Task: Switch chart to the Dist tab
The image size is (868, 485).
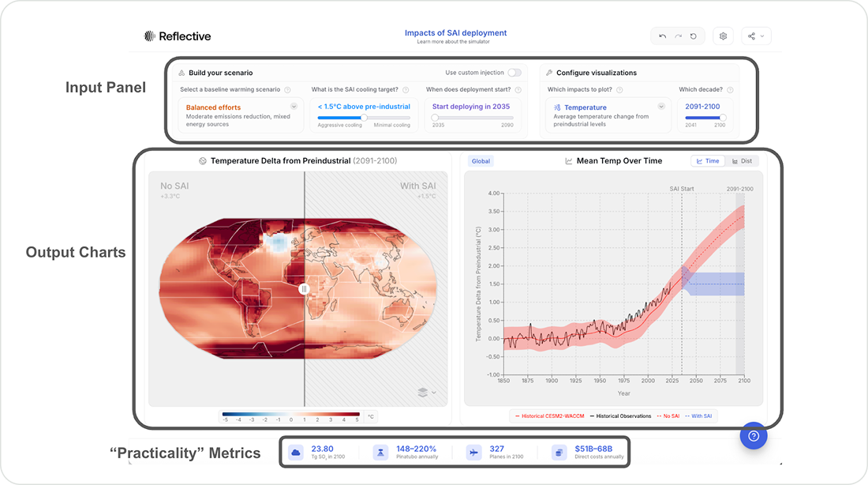Action: point(743,161)
